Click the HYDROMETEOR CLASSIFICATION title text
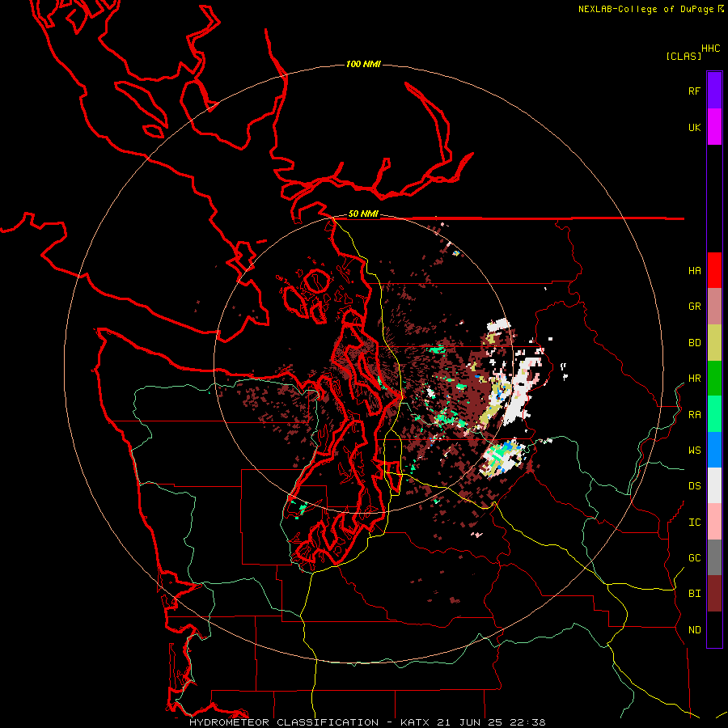The height and width of the screenshot is (728, 728). (x=284, y=722)
